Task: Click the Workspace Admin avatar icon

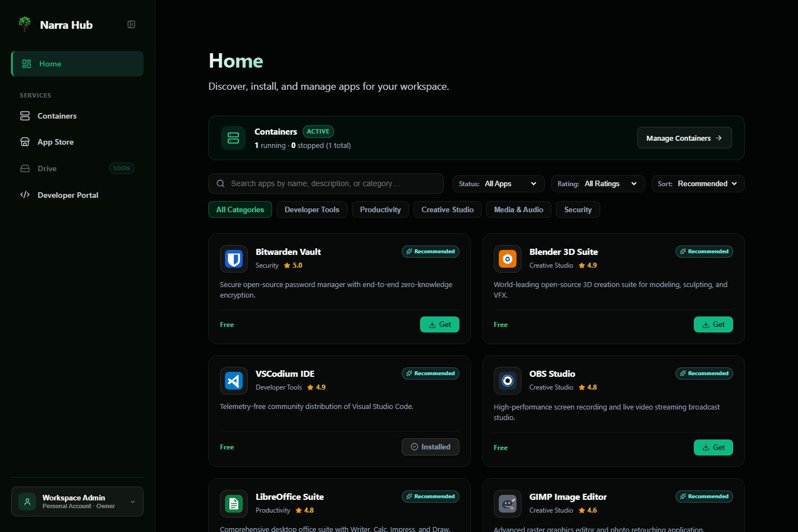Action: 27,502
